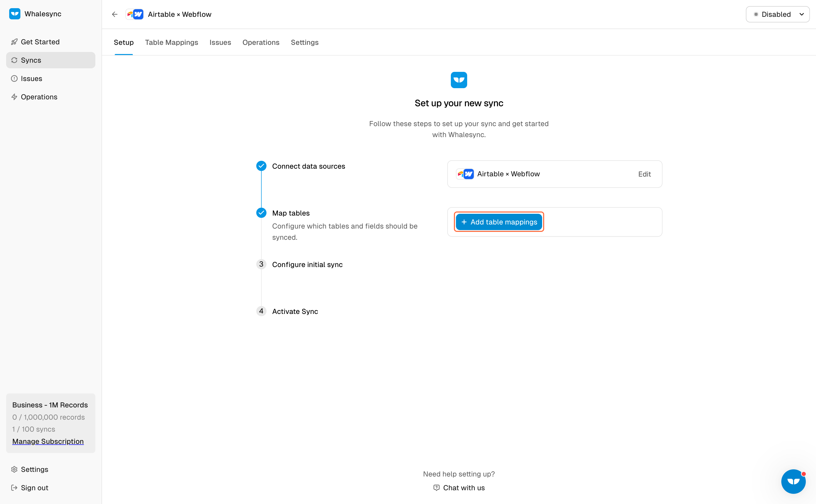Click the Connect data sources checkmark
The height and width of the screenshot is (504, 816).
261,166
